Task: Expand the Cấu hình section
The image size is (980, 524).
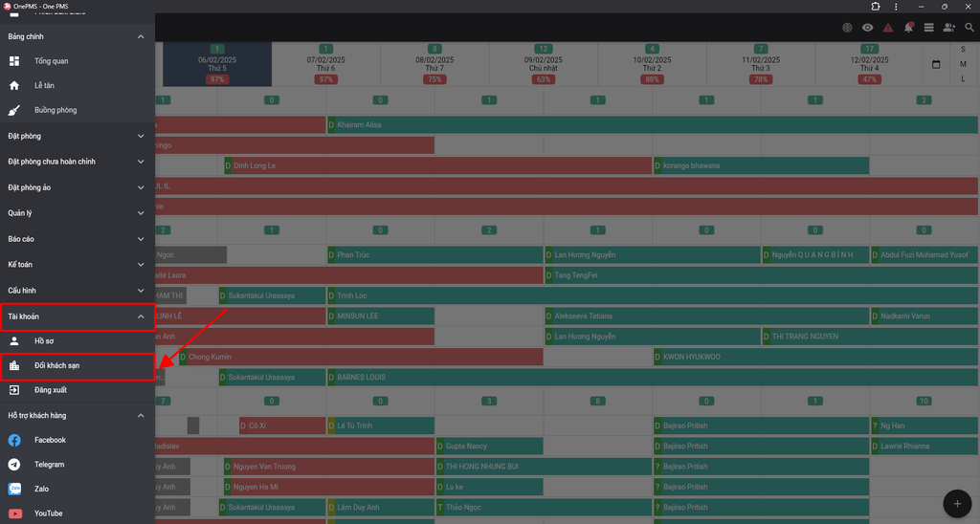Action: (78, 291)
